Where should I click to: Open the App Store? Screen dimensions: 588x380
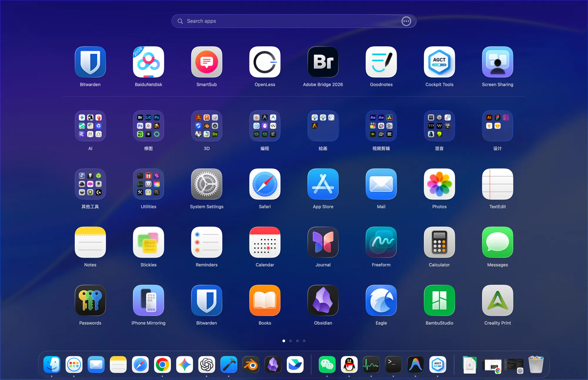coord(323,184)
